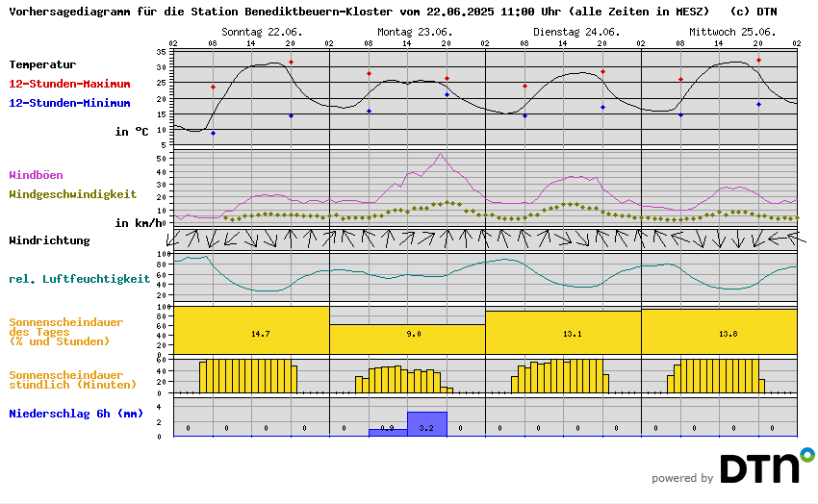
Task: Click the blue precipitation bar labeled 0.9
Action: (388, 433)
